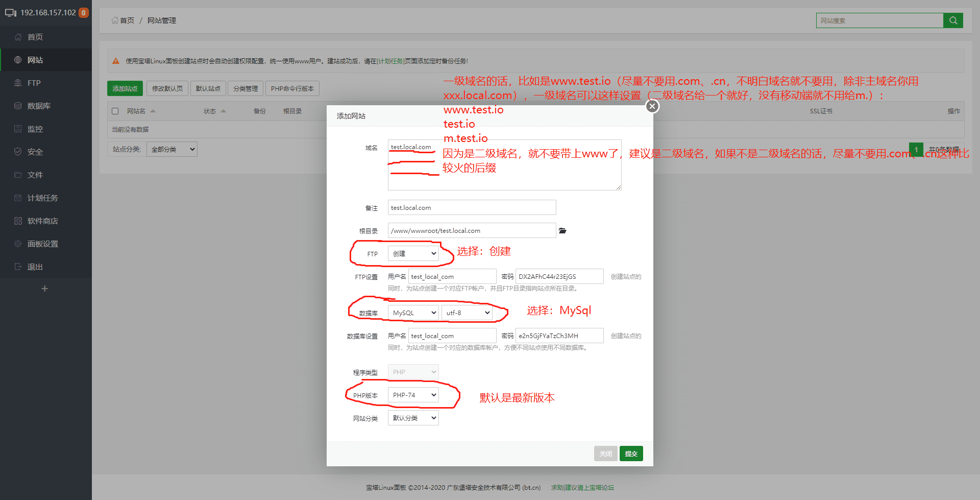Click the orange notification badge next to IP

(84, 13)
